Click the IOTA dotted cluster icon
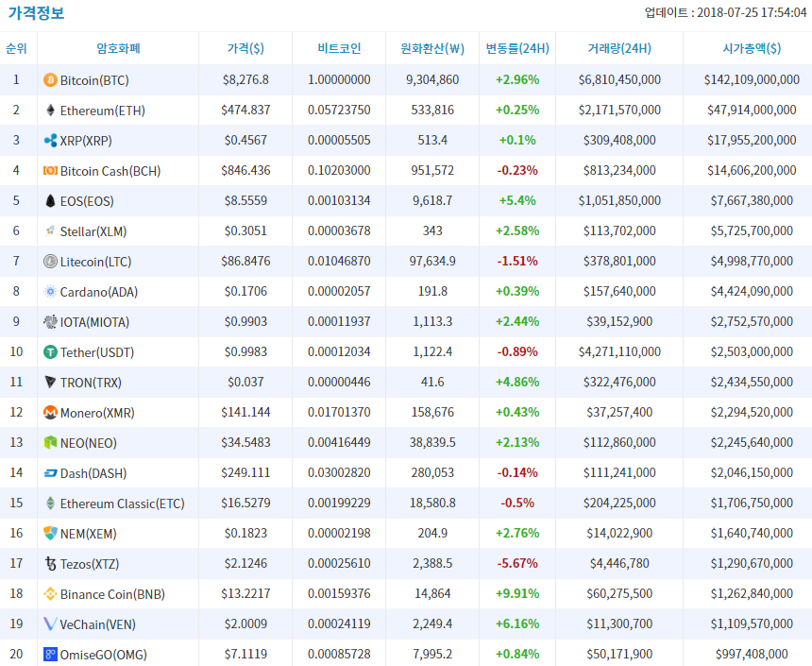 point(50,321)
